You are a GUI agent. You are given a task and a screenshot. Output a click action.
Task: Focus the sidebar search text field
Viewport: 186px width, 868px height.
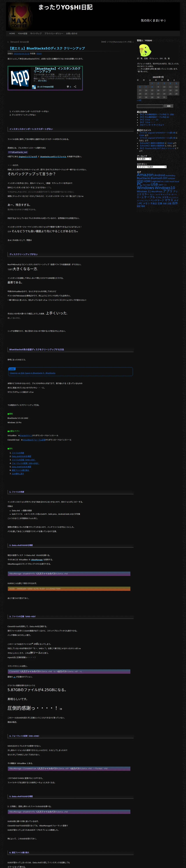[150, 106]
